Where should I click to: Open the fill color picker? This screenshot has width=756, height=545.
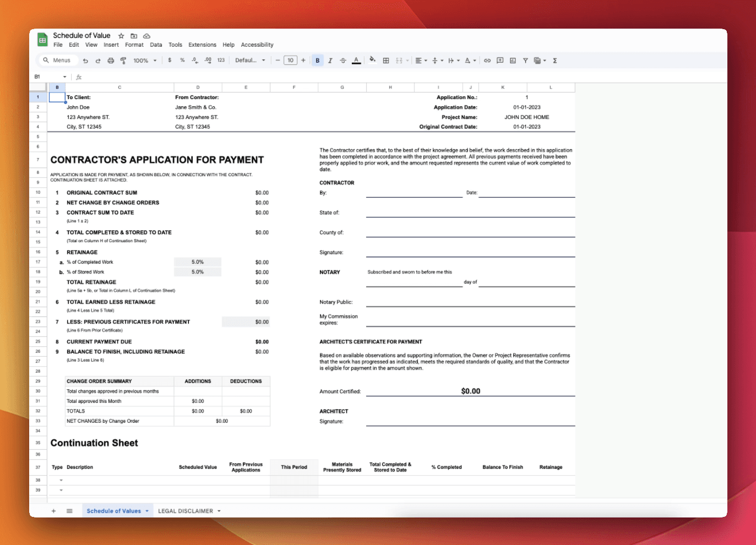pos(373,60)
